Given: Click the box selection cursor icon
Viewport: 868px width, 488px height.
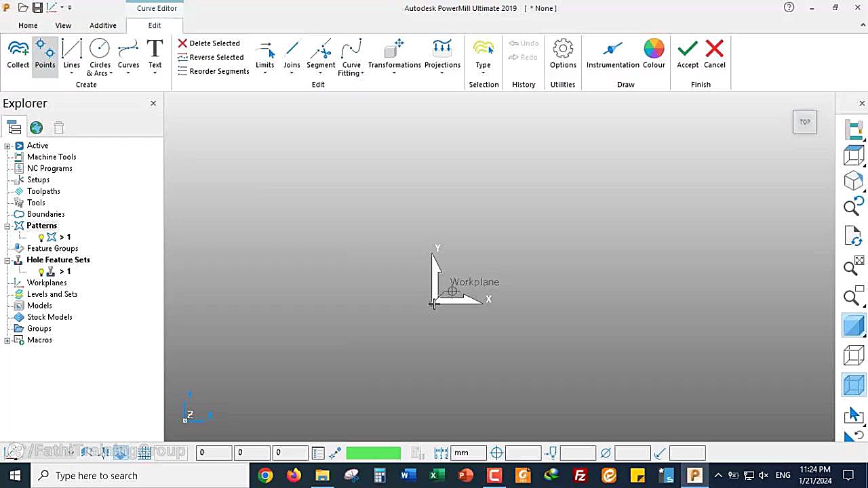Looking at the screenshot, I should pyautogui.click(x=853, y=415).
